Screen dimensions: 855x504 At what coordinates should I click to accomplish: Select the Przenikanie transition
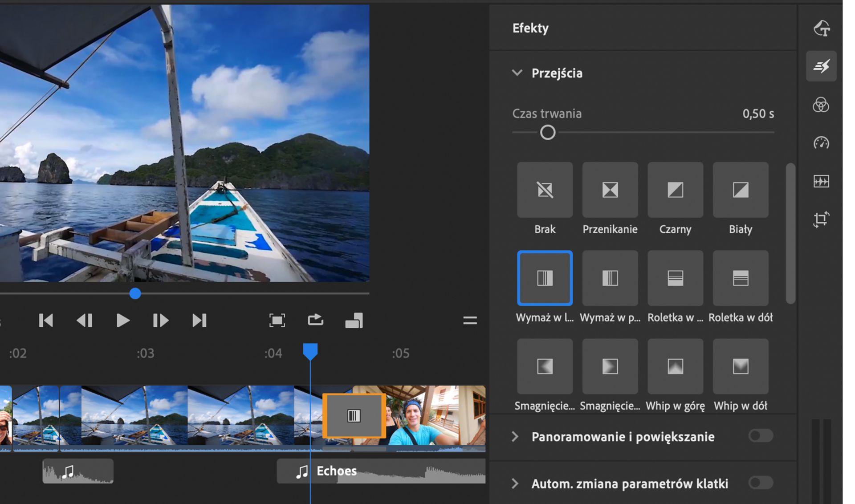tap(610, 190)
